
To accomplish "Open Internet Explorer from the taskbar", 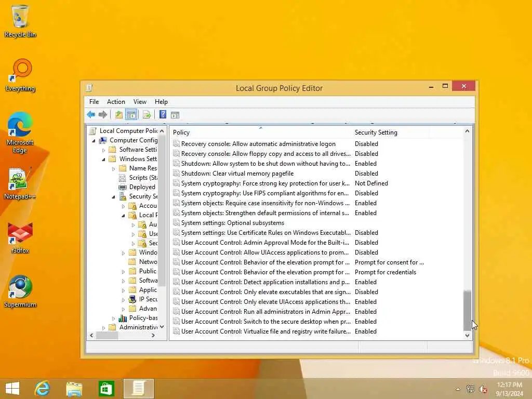I will click(x=43, y=389).
